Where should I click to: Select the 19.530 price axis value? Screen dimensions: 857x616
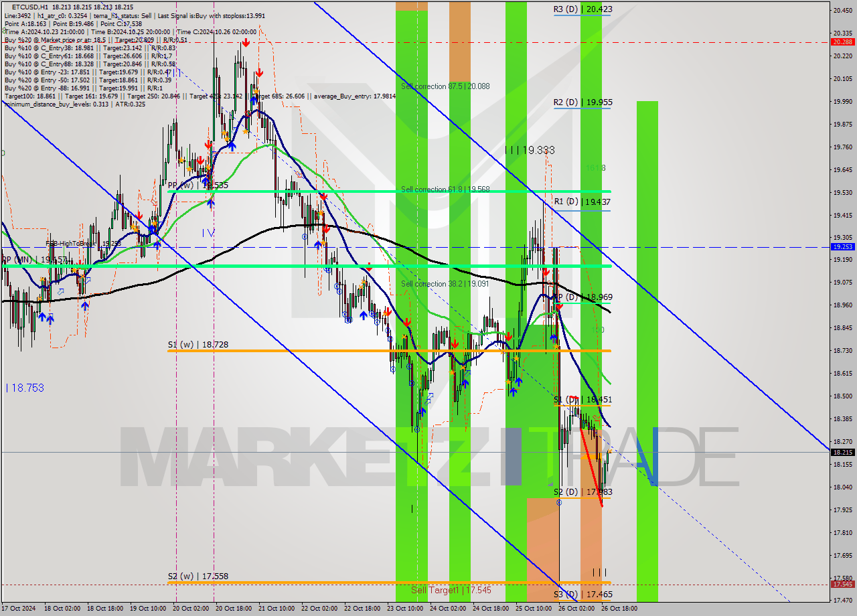[842, 192]
